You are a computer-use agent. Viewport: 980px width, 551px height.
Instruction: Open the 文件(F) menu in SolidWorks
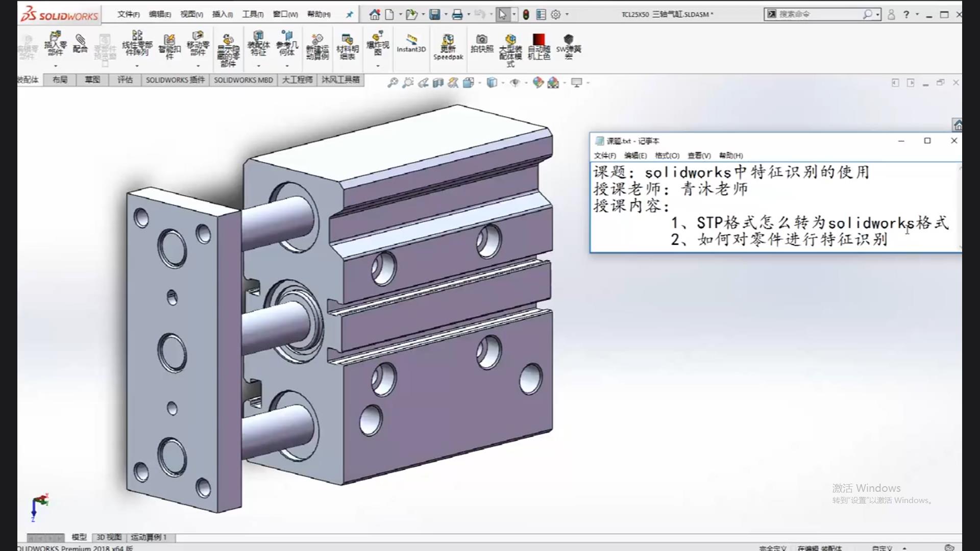click(x=128, y=14)
